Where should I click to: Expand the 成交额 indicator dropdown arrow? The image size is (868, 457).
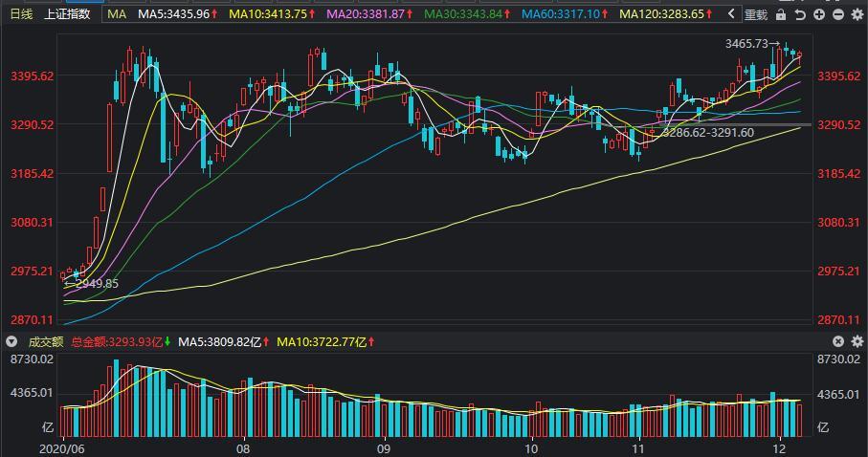(11, 342)
